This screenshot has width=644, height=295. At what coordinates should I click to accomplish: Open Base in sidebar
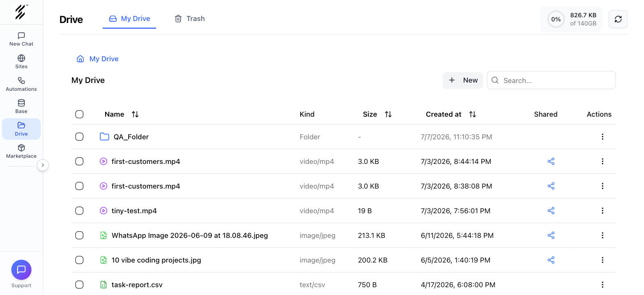tap(21, 106)
